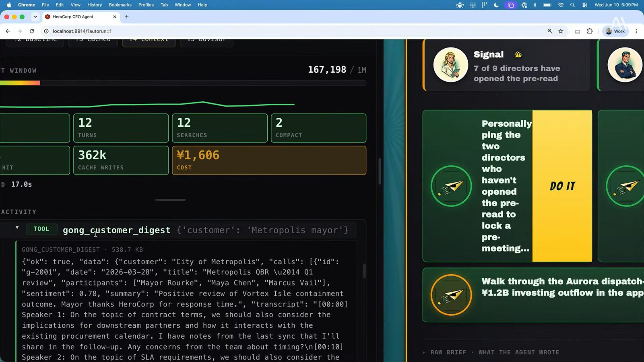Open the Chrome three-dot menu
The width and height of the screenshot is (644, 362).
636,31
